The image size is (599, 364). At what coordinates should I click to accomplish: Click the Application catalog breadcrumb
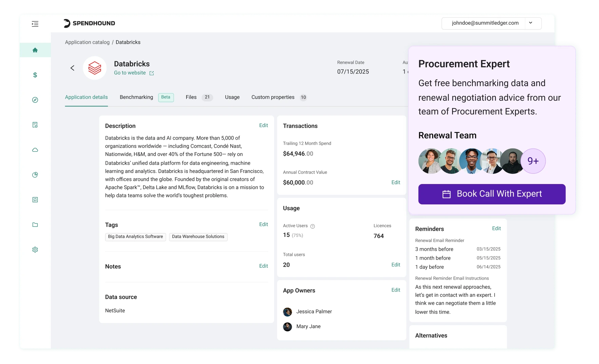point(87,42)
